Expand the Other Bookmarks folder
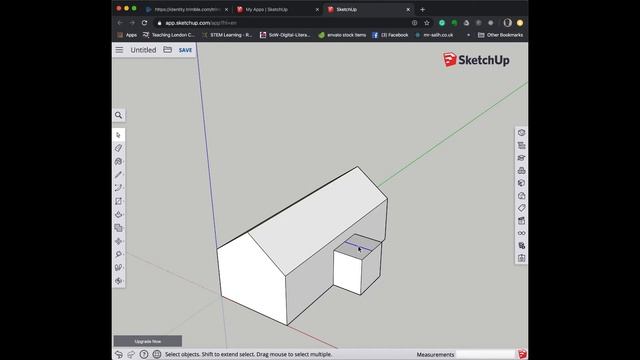 [x=500, y=35]
